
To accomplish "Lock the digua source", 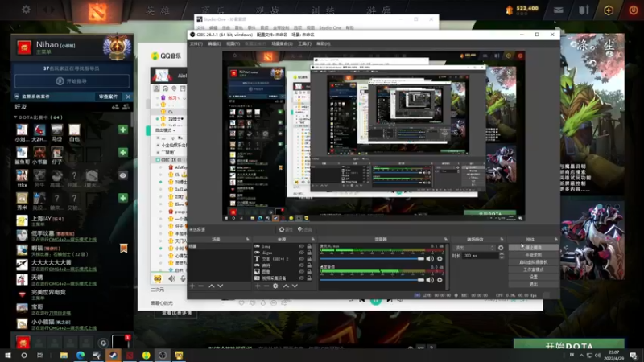I will 309,253.
